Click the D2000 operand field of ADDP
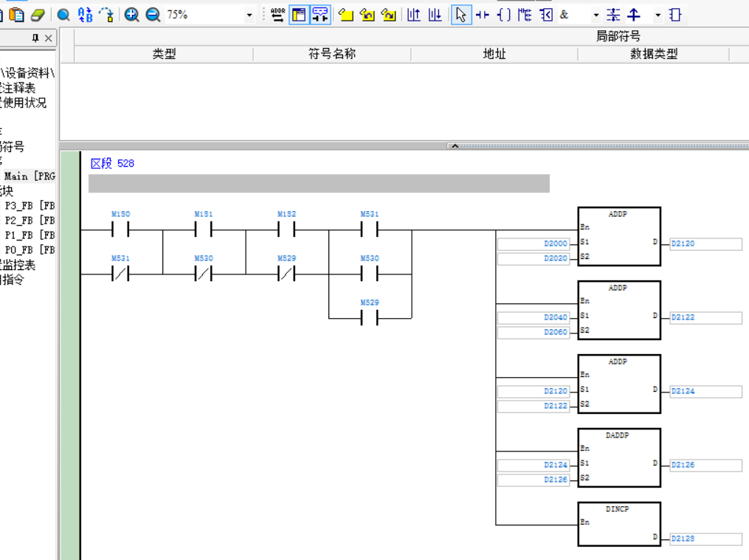This screenshot has height=560, width=749. tap(533, 243)
